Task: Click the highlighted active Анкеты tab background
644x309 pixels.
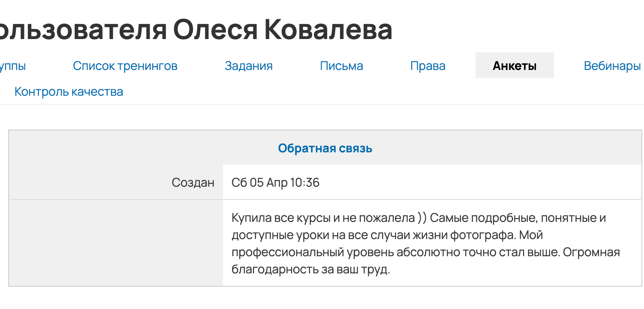Action: (x=514, y=65)
